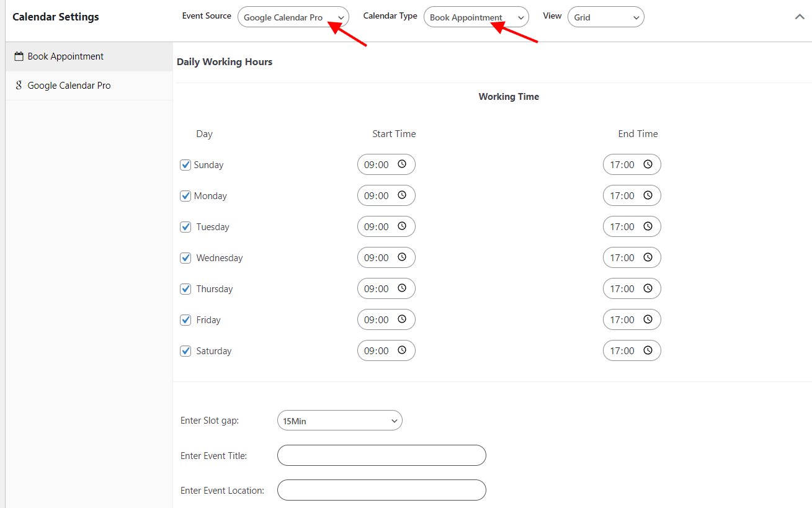Click the clock icon in Tuesday's end time
The image size is (812, 508).
tap(648, 226)
